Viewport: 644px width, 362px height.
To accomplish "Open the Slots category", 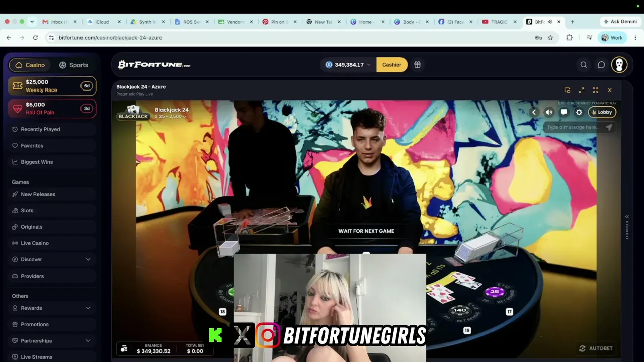I will tap(52, 211).
